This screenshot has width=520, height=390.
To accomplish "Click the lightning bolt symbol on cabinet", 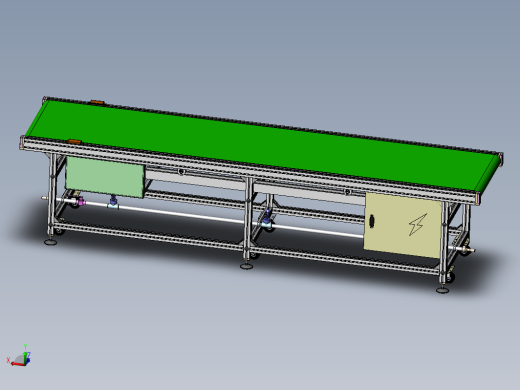I will 418,224.
